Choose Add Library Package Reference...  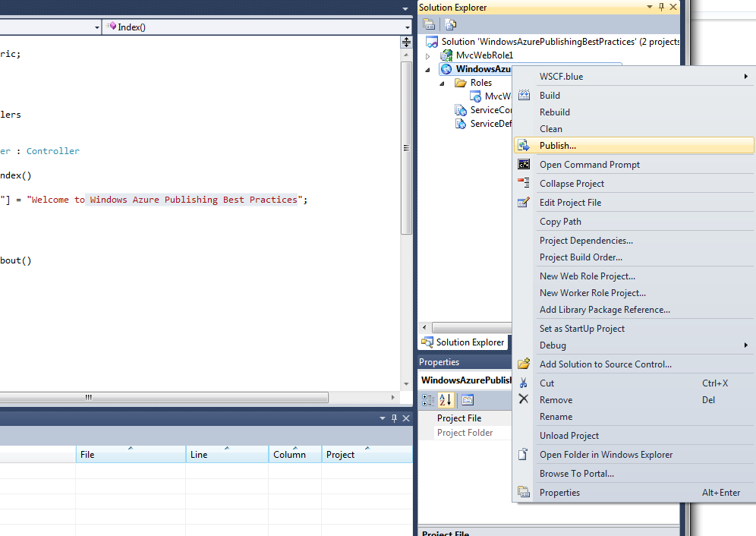pyautogui.click(x=634, y=310)
